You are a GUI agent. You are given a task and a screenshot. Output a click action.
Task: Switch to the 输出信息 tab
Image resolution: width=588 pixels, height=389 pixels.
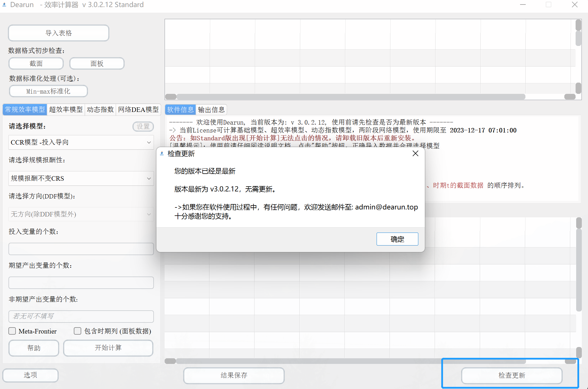coord(211,110)
